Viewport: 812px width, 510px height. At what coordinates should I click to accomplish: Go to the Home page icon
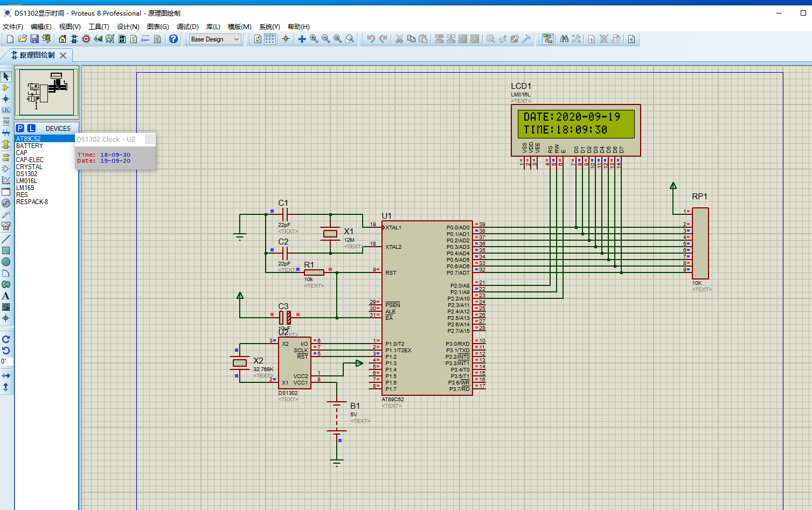[63, 39]
